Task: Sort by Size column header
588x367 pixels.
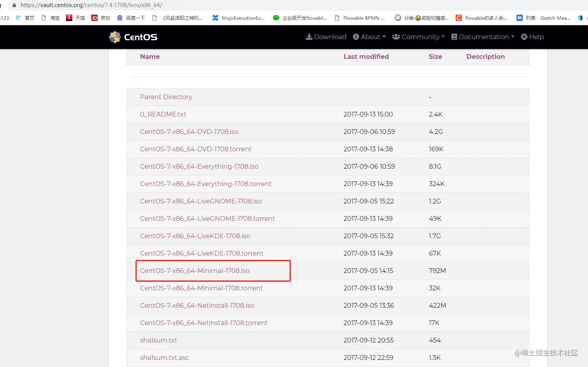Action: (x=435, y=56)
